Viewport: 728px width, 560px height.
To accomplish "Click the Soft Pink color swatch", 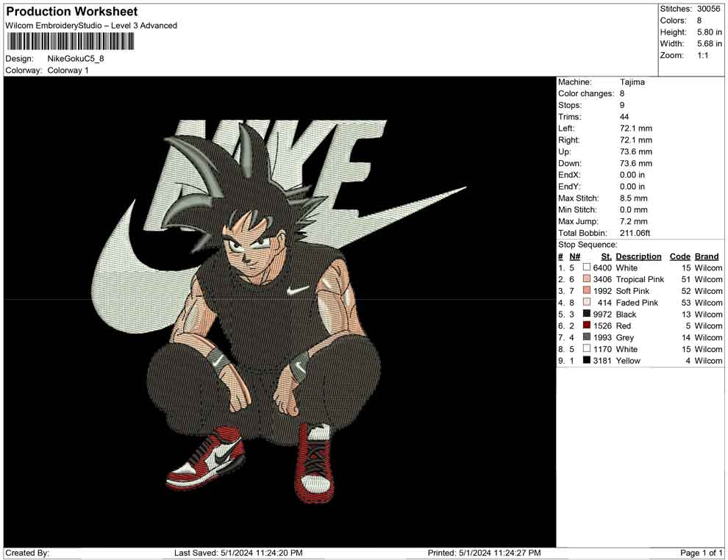I will tap(587, 290).
